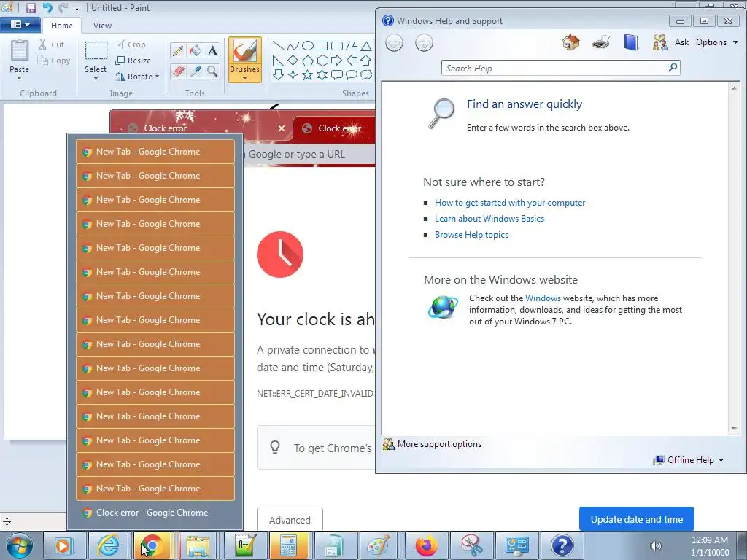Choose the Pentagon shape in Shapes gallery
This screenshot has width=747, height=560.
point(308,61)
